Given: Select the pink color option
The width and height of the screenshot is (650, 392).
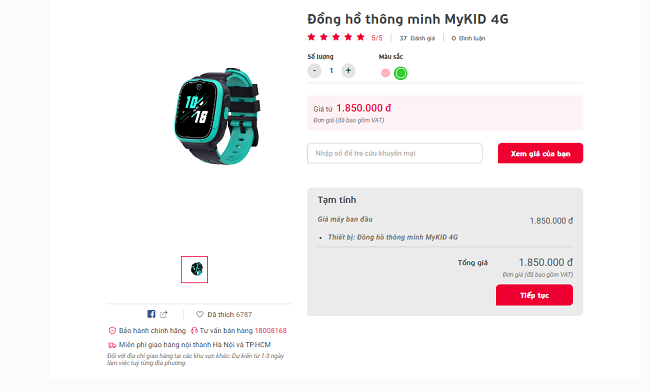Looking at the screenshot, I should (386, 73).
